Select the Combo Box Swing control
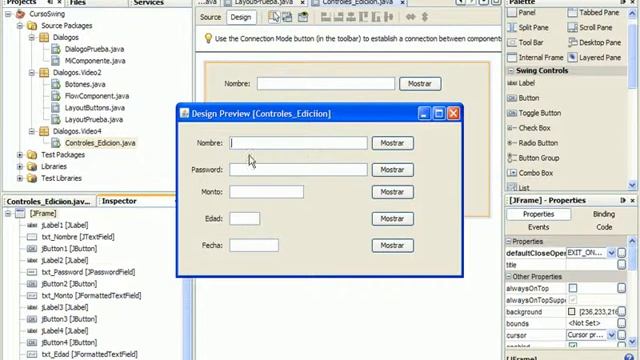The height and width of the screenshot is (360, 640). click(x=530, y=173)
